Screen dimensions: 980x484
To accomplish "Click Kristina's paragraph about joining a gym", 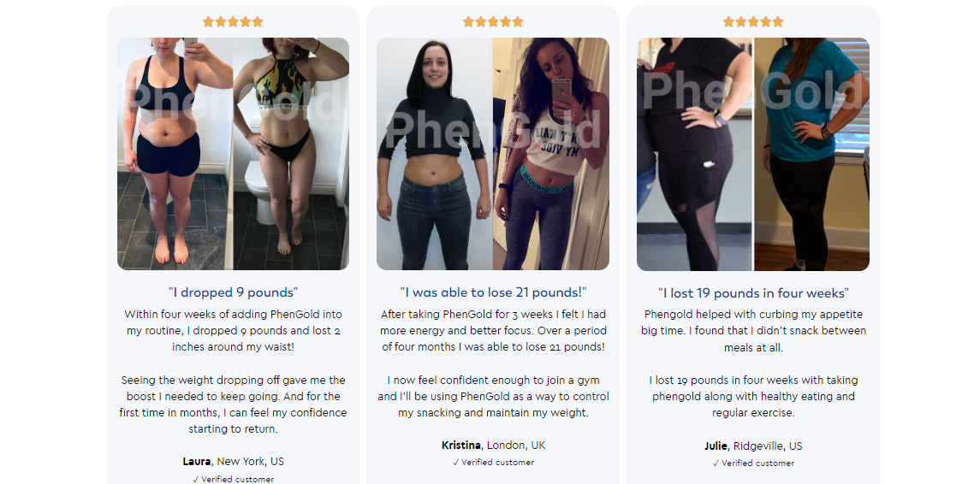I will click(x=493, y=397).
